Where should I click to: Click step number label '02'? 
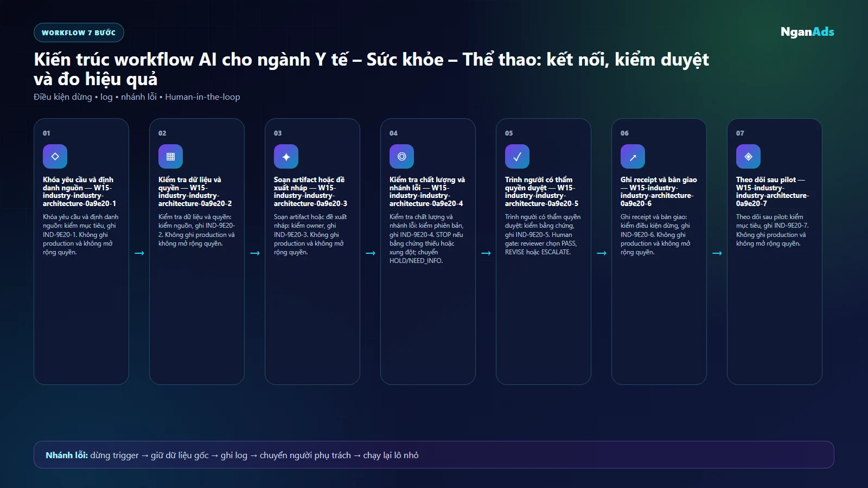coord(162,133)
